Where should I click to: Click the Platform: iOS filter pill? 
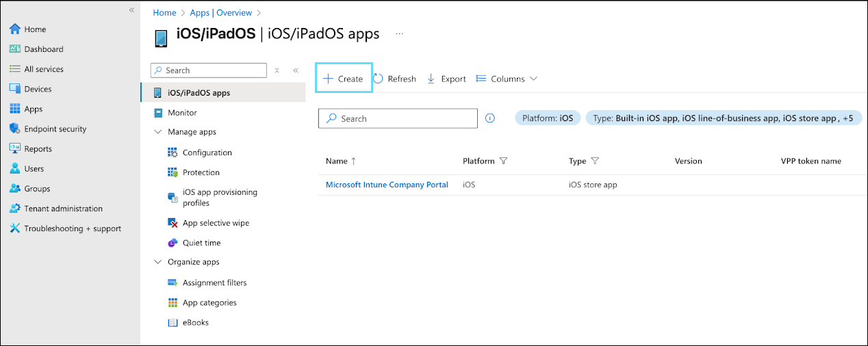tap(548, 118)
